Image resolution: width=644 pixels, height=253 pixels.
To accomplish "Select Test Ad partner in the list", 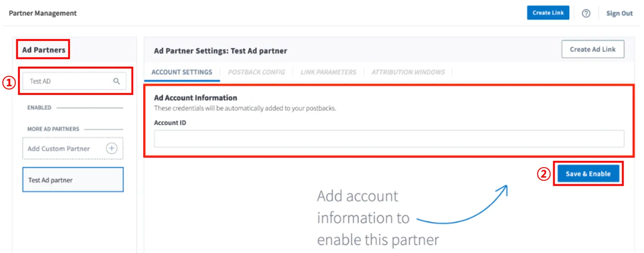I will pyautogui.click(x=73, y=180).
